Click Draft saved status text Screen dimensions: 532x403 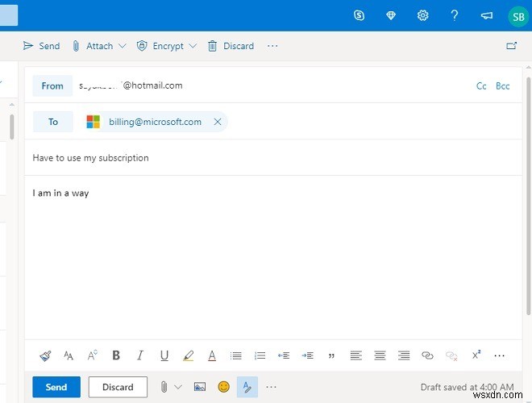[467, 387]
